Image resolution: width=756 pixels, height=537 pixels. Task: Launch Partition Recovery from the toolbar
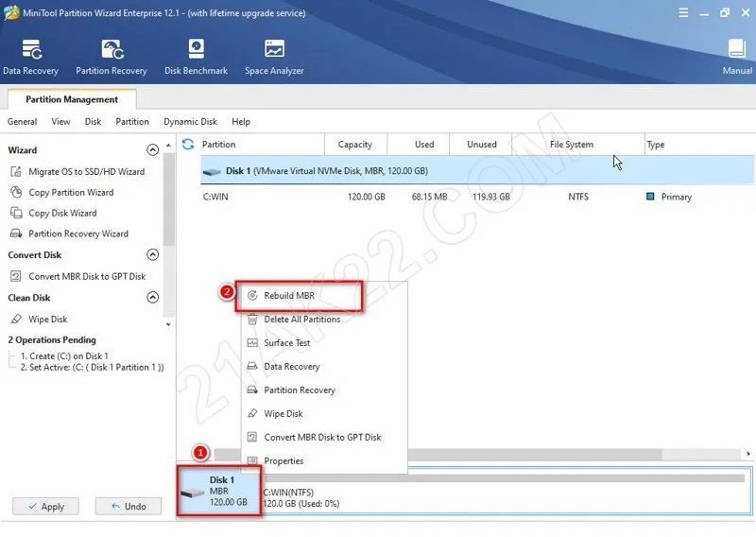(112, 57)
